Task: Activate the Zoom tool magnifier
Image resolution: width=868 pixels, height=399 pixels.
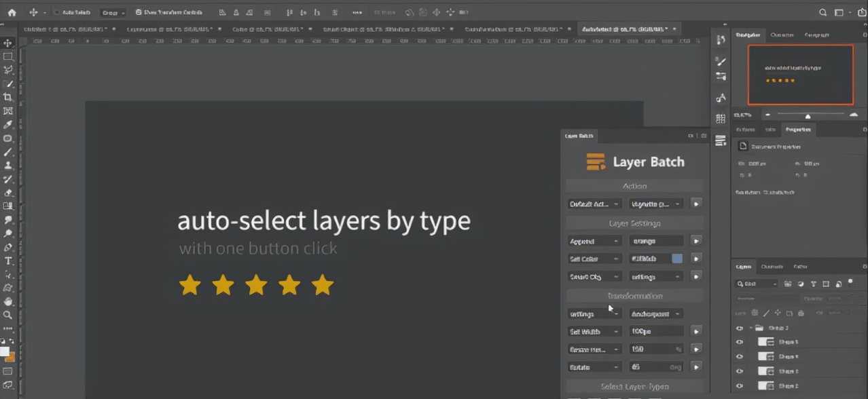Action: (x=8, y=315)
